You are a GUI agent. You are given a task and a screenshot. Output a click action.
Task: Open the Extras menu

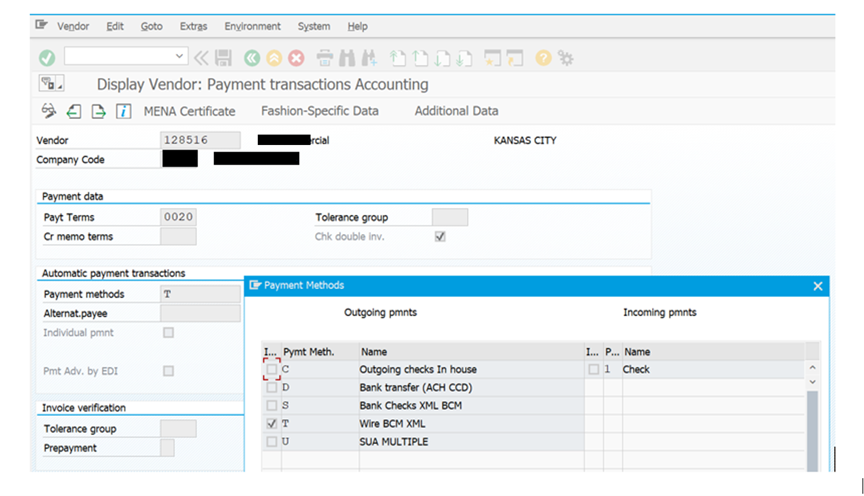[193, 26]
